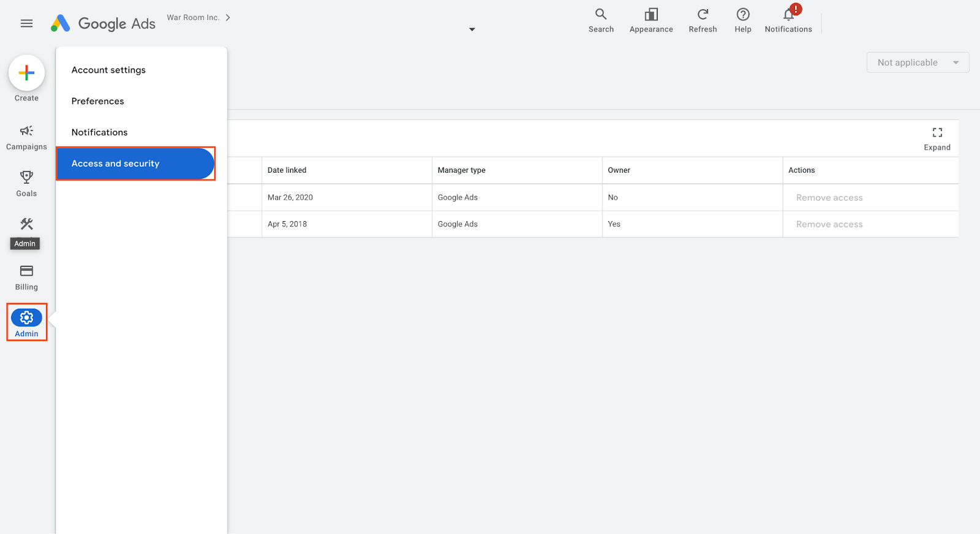Image resolution: width=980 pixels, height=534 pixels.
Task: Open the Search magnifier in header
Action: click(x=601, y=20)
